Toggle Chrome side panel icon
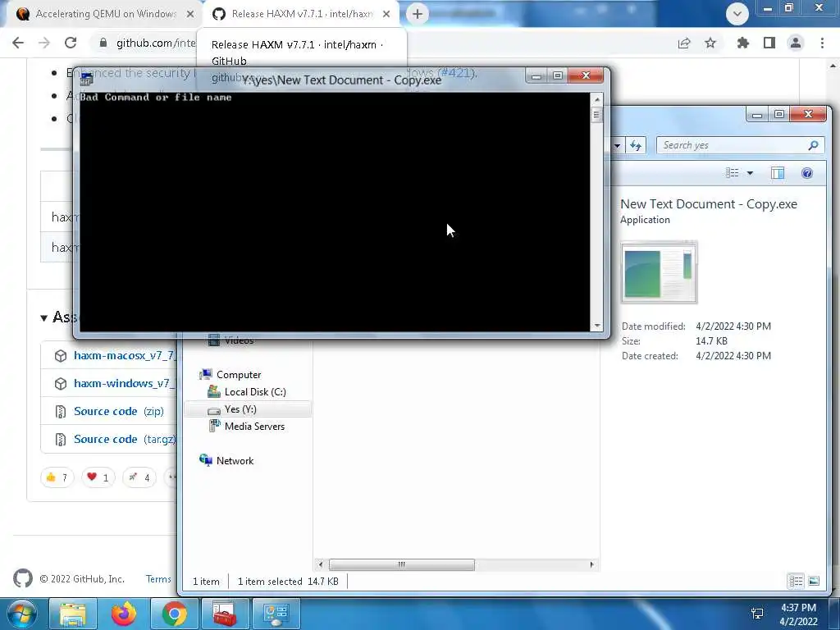The width and height of the screenshot is (840, 630). (x=769, y=43)
